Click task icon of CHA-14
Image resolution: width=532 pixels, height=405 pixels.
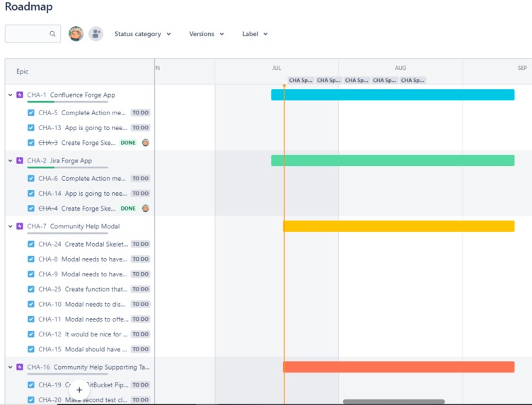click(31, 193)
